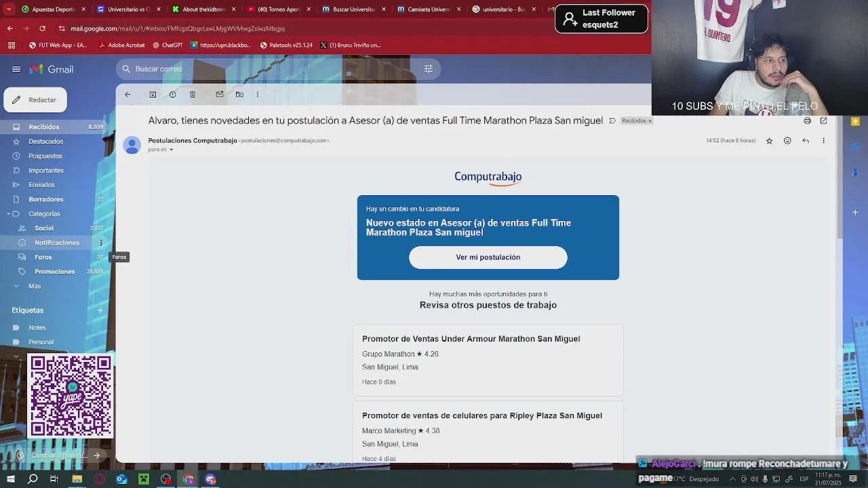Open Notificaciones category options dots
This screenshot has height=488, width=868.
[x=101, y=243]
